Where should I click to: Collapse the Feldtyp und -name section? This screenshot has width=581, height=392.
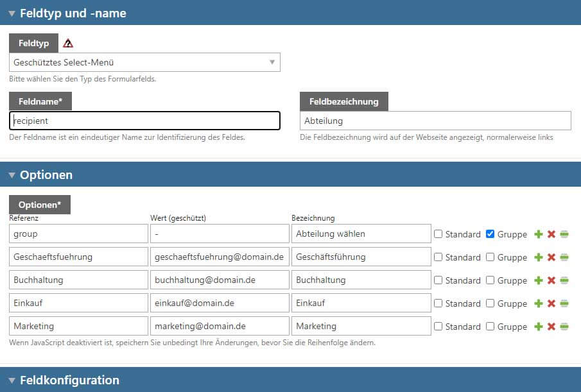point(12,13)
